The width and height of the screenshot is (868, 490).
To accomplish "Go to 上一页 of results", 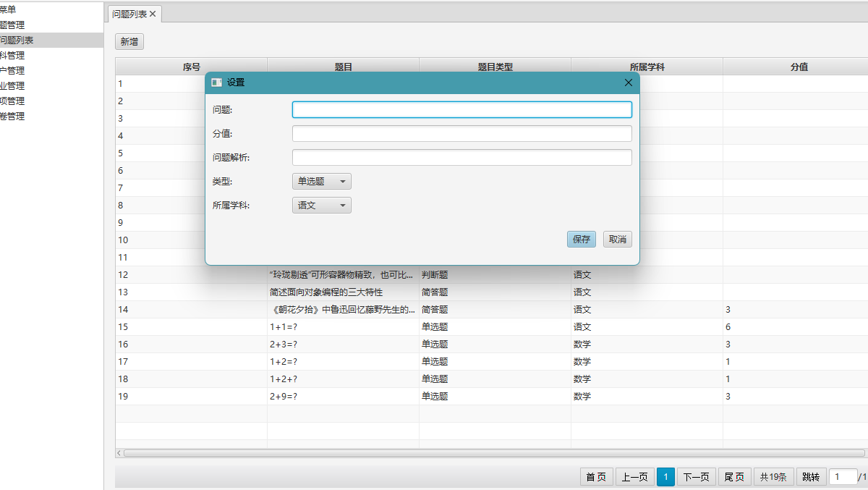I will click(x=634, y=477).
